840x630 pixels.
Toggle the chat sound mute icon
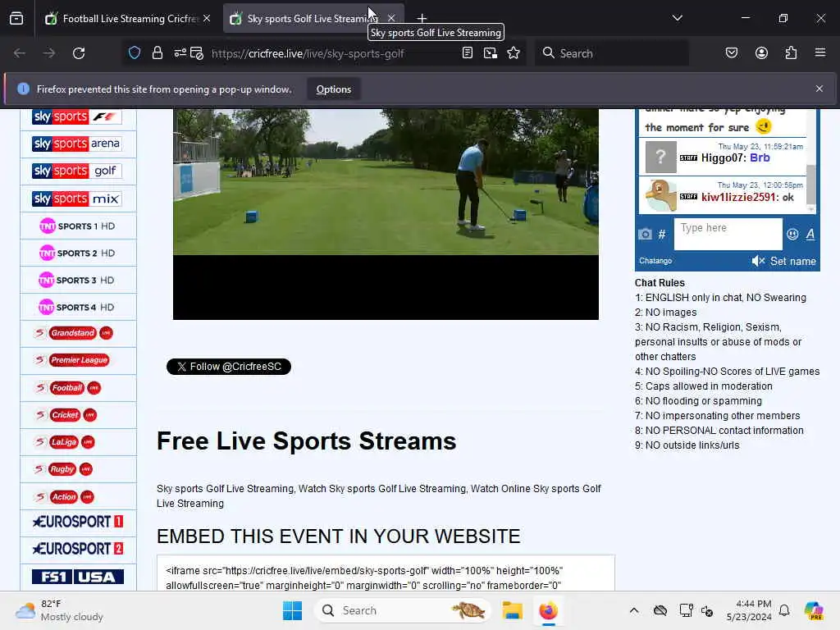pyautogui.click(x=758, y=261)
